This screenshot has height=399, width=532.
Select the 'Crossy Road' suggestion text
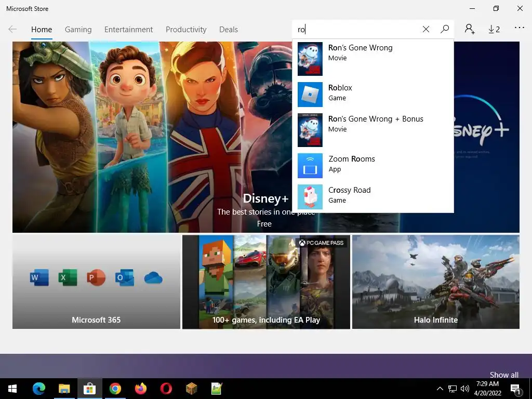tap(350, 190)
